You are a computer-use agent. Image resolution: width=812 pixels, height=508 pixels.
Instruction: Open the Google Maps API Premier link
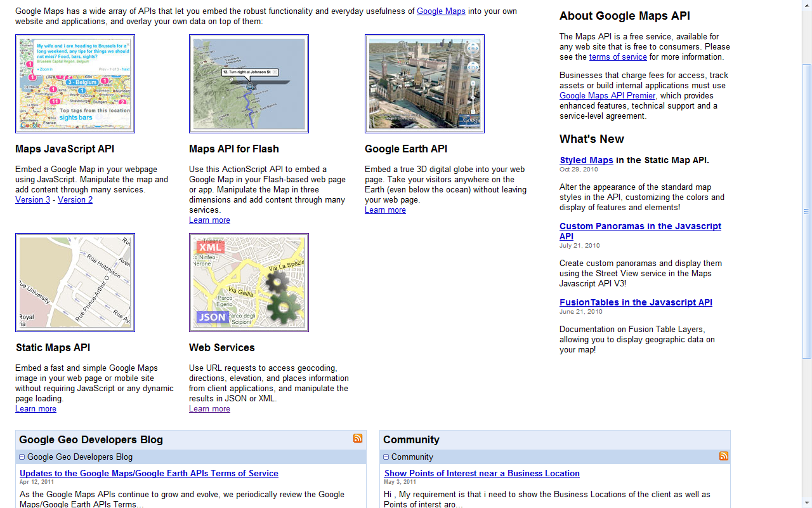click(607, 95)
